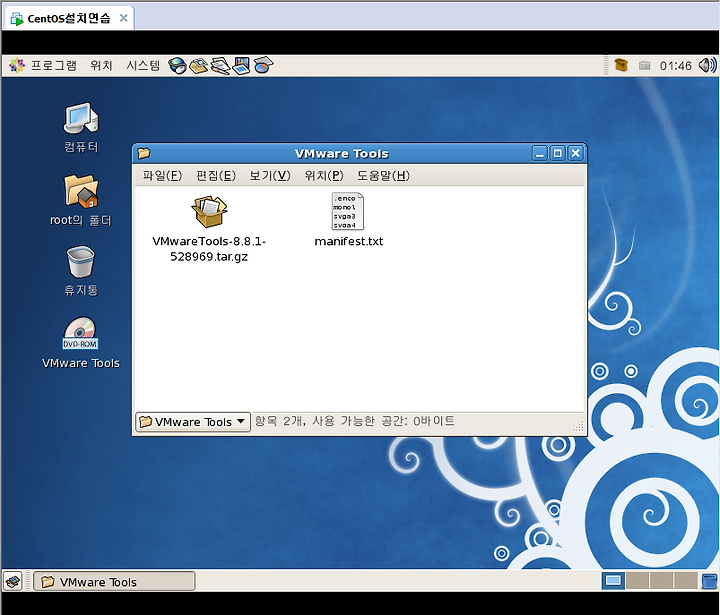Click the show desktop button in bottom panel
This screenshot has height=615, width=720.
[x=13, y=581]
